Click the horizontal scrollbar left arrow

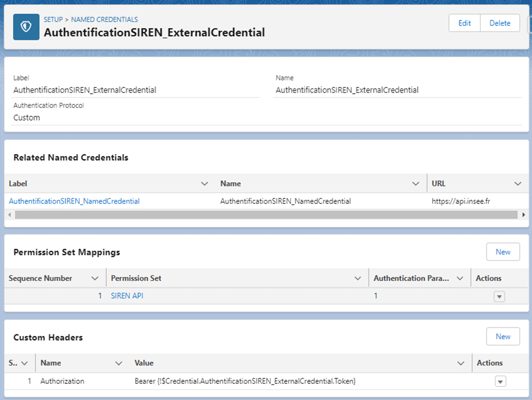tap(10, 215)
